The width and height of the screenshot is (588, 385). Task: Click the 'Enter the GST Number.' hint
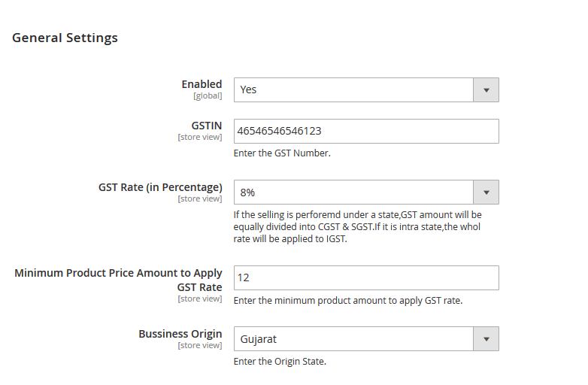[x=282, y=153]
